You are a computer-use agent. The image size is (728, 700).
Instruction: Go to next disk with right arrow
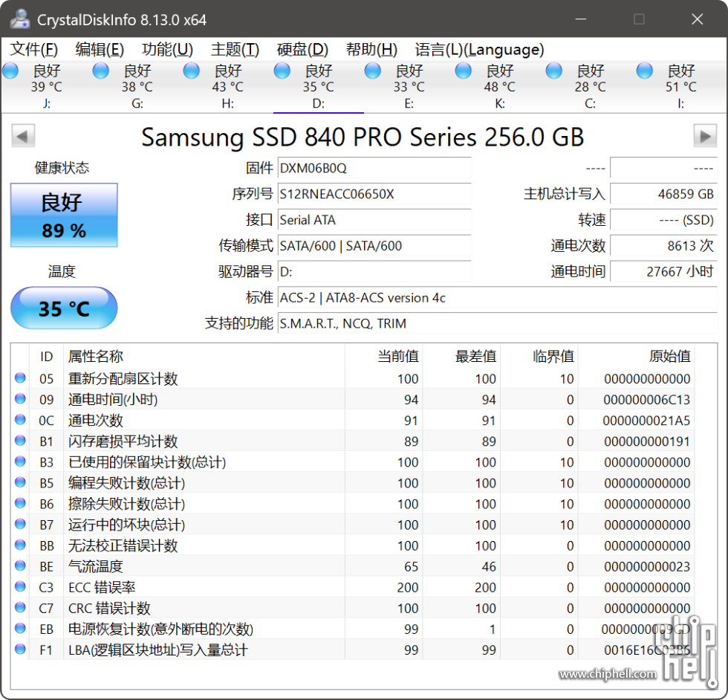point(705,136)
